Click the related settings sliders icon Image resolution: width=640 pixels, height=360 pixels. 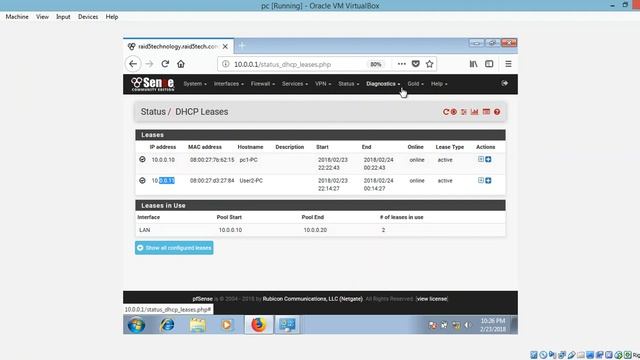point(464,112)
